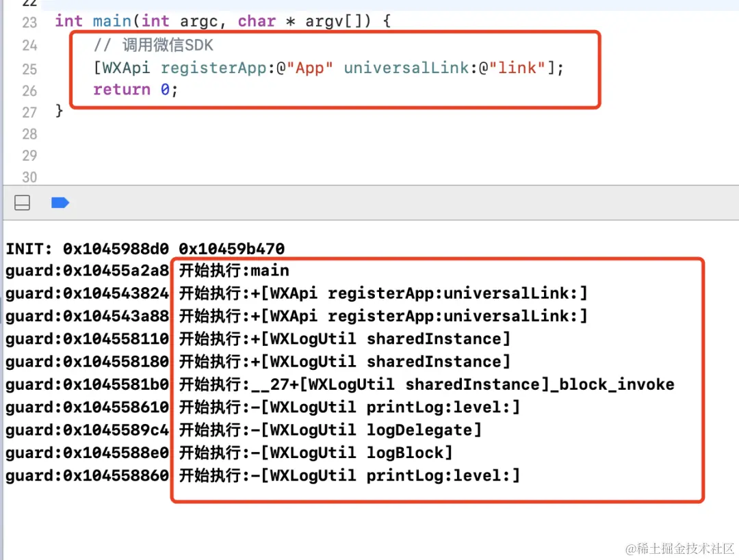Click console text 'guard:0x104558110'
This screenshot has height=560, width=739.
coord(87,339)
